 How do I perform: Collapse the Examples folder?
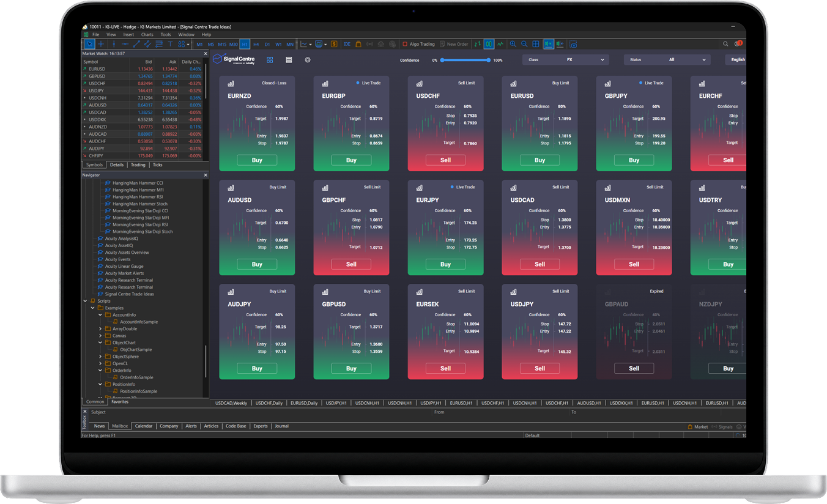[92, 308]
